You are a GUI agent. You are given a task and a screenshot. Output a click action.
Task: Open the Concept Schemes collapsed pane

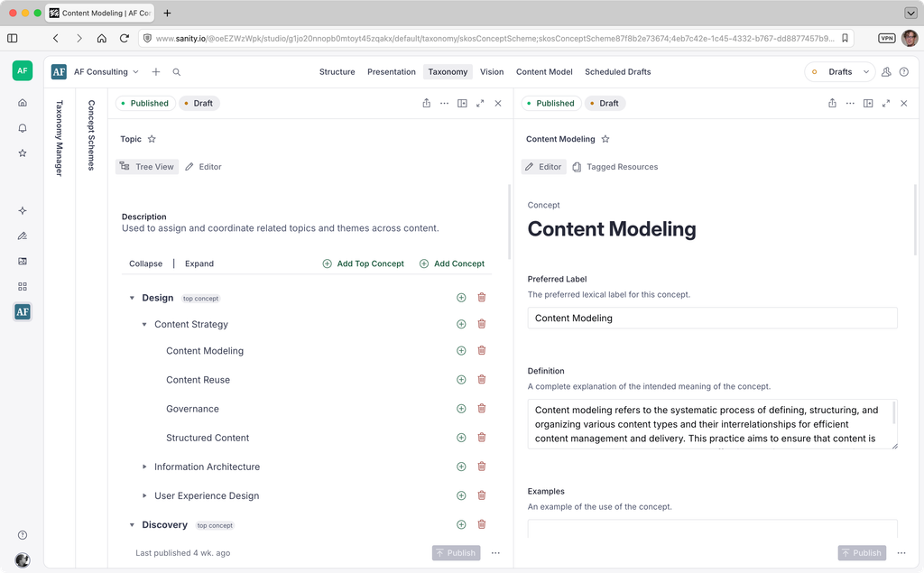point(91,135)
